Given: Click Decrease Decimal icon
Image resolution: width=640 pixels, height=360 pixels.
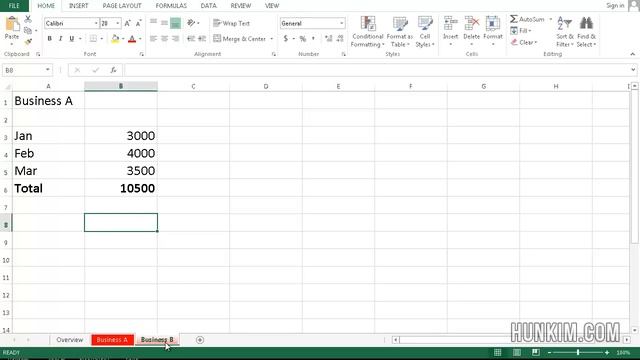Looking at the screenshot, I should (340, 39).
